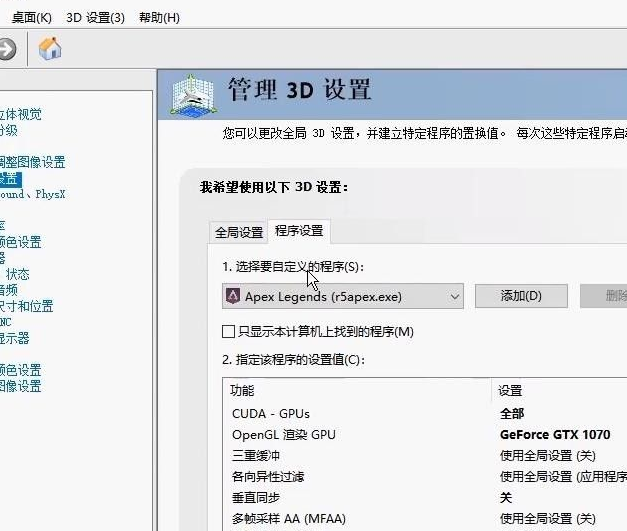Click the 全部 setting value for CUDA
627x531 pixels.
click(x=512, y=414)
